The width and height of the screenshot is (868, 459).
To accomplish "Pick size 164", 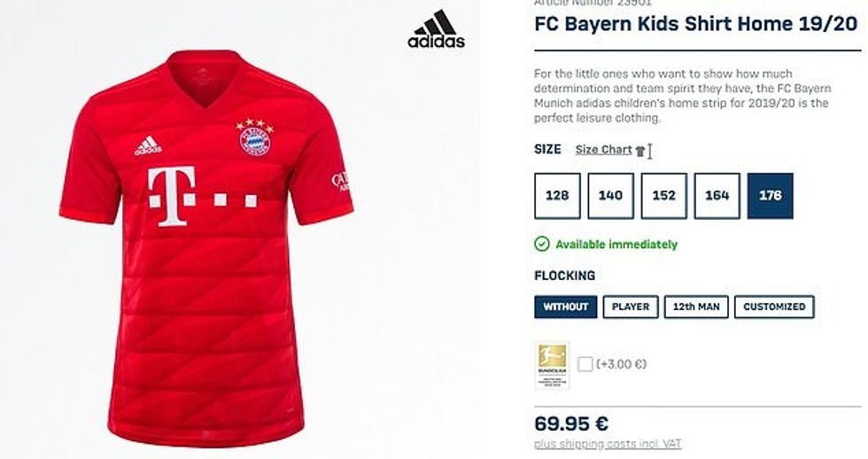I will click(717, 196).
